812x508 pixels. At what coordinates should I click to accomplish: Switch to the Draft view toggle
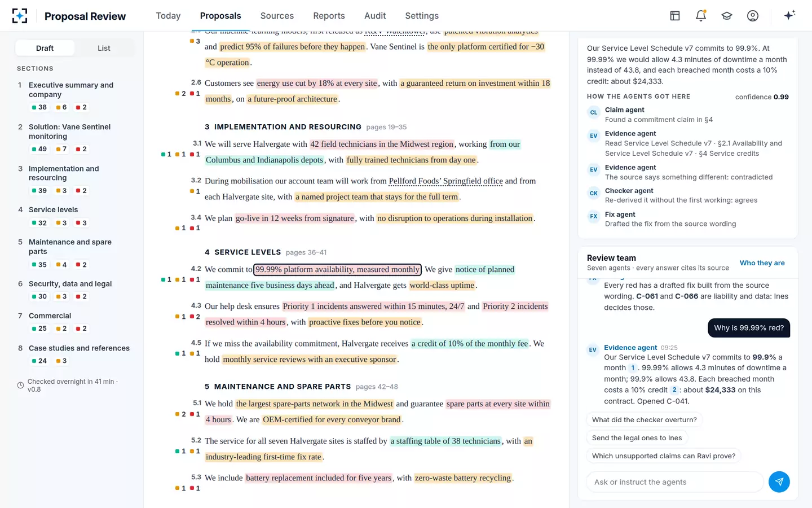click(45, 48)
